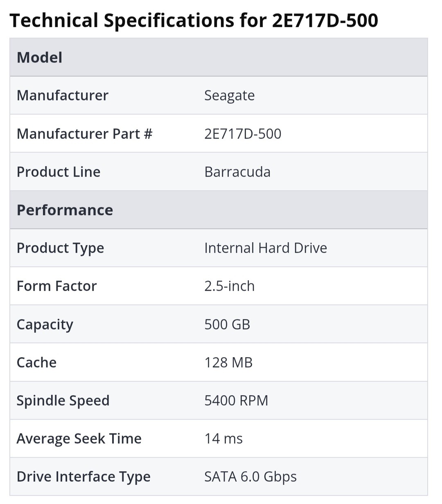Click the SATA 6.0 Gbps interface value

250,477
